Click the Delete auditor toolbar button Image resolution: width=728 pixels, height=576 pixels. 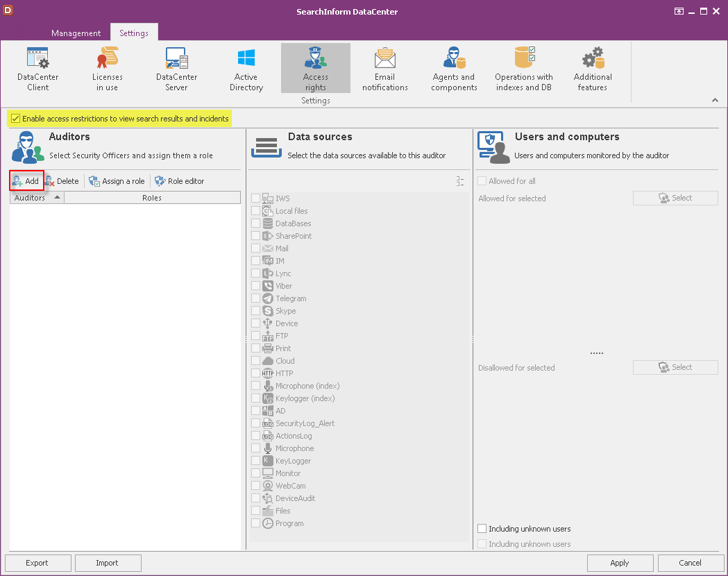click(62, 181)
